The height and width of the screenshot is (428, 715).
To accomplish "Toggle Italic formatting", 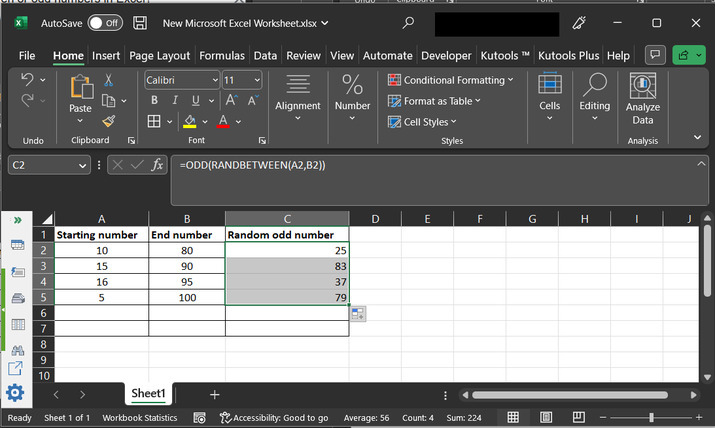I will [175, 100].
